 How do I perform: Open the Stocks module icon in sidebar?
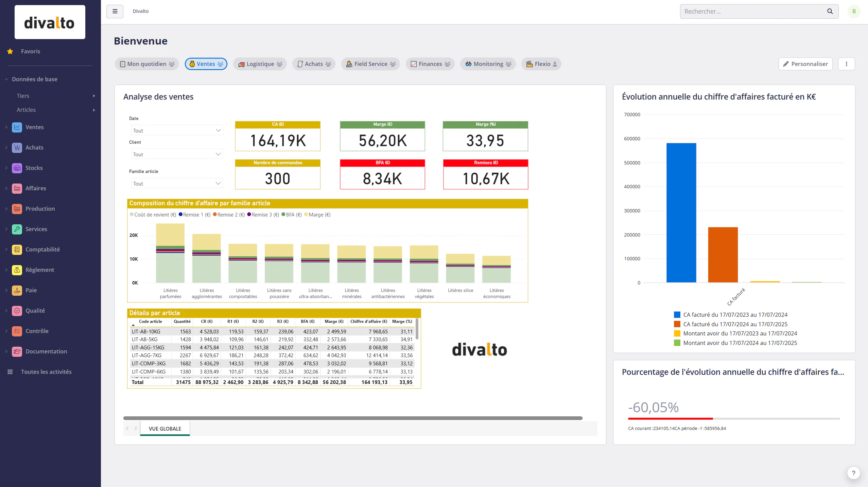[x=17, y=168]
